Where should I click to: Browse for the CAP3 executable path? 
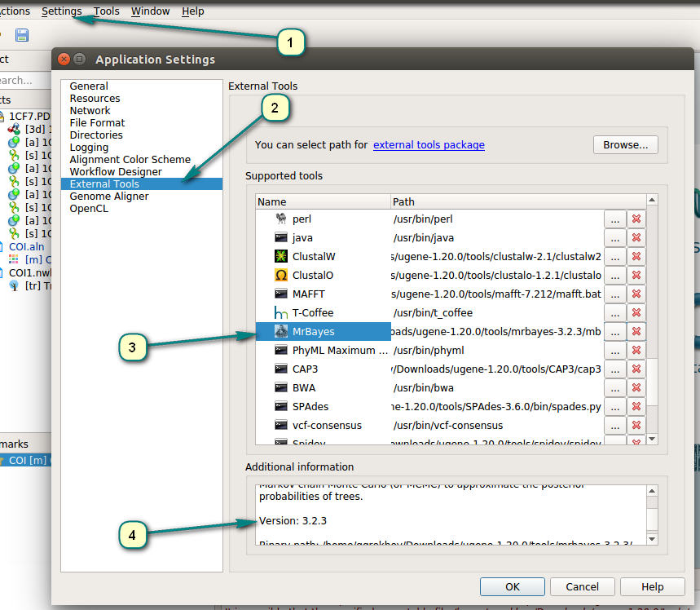[x=615, y=369]
